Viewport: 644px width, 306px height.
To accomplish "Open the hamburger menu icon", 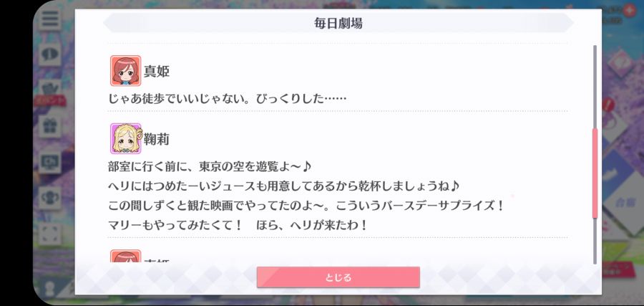I will click(x=50, y=19).
